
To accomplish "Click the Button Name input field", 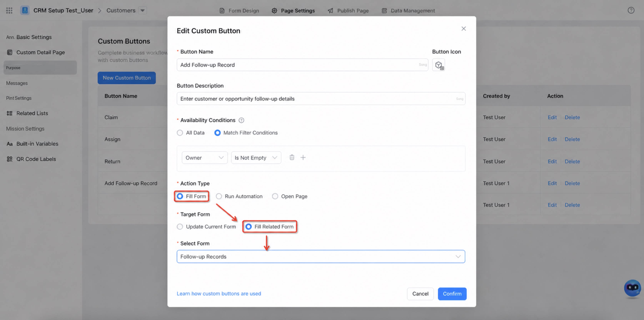I will (303, 65).
